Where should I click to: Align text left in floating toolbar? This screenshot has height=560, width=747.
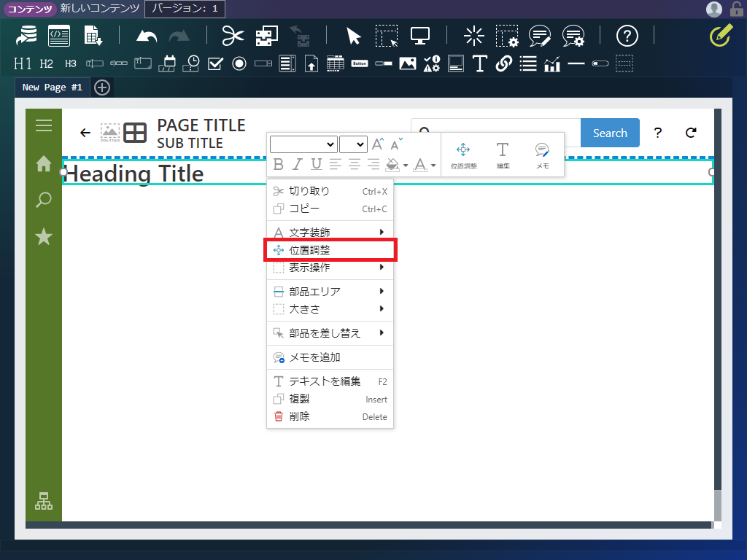pyautogui.click(x=335, y=164)
